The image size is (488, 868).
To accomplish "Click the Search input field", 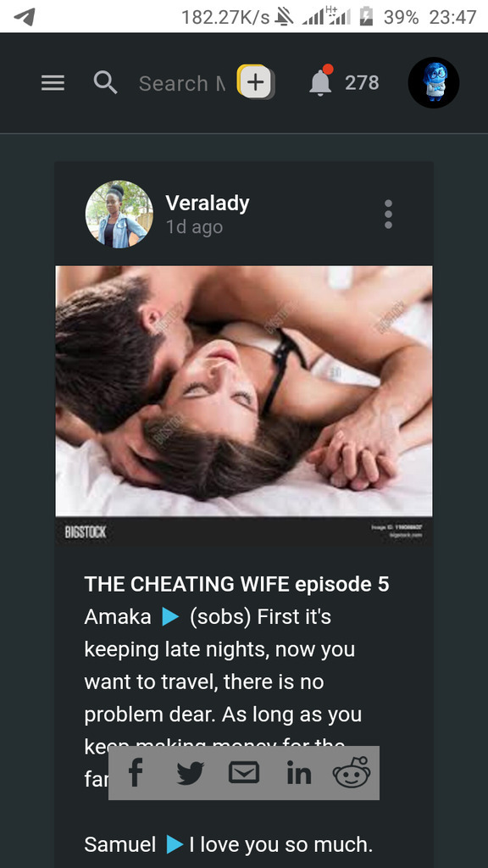I will (x=181, y=83).
